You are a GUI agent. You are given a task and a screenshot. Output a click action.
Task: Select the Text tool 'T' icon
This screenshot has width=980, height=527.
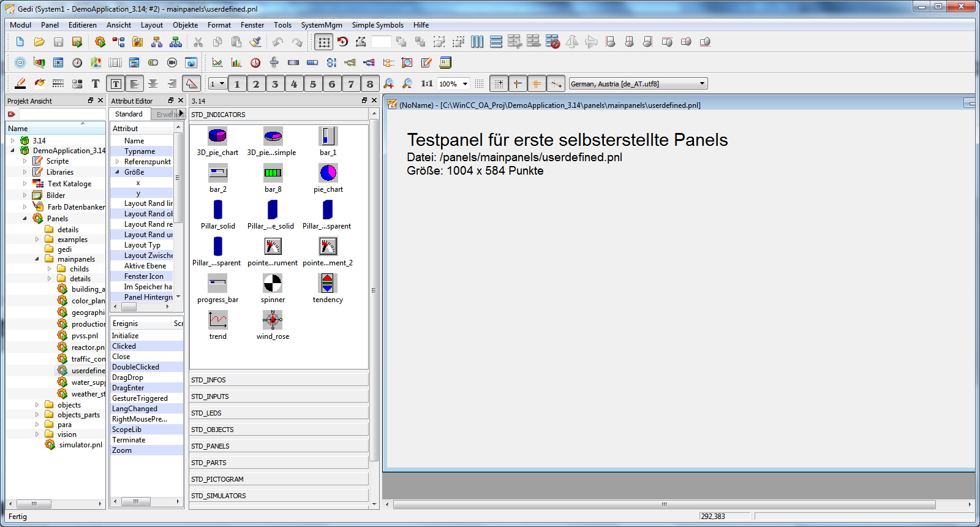click(x=96, y=83)
